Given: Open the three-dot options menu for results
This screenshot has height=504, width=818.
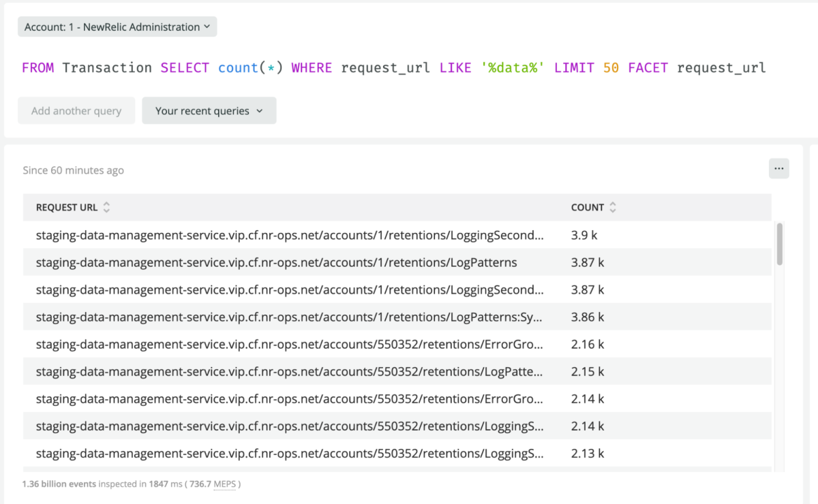Looking at the screenshot, I should (x=778, y=168).
